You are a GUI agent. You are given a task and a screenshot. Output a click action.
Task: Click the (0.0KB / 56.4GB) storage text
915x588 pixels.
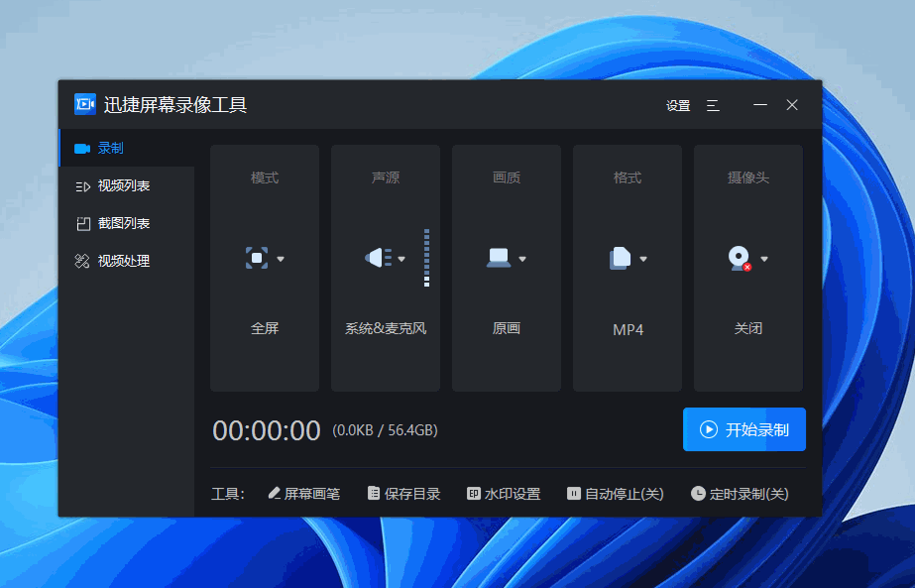[x=386, y=430]
